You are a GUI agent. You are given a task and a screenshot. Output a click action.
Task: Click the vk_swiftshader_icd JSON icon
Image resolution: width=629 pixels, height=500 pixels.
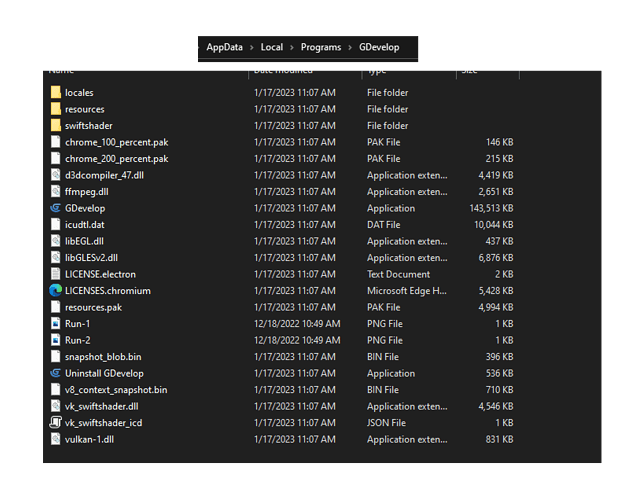(55, 422)
